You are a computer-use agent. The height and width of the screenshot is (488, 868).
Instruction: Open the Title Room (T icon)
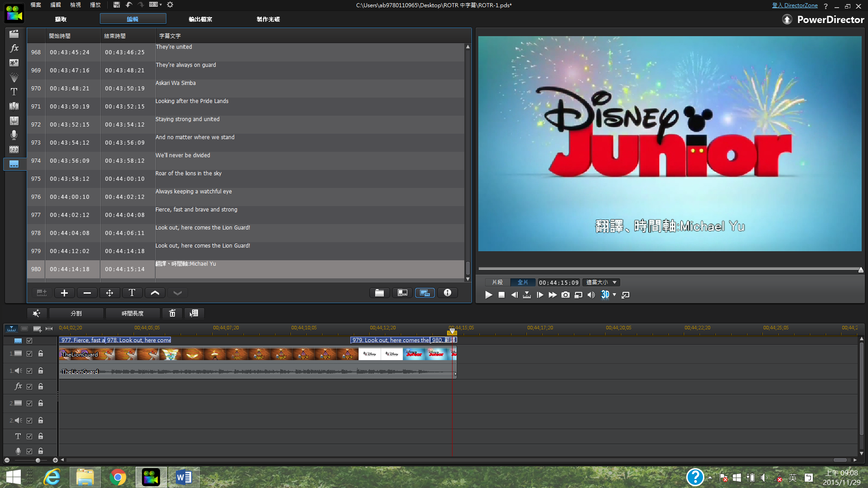pyautogui.click(x=14, y=92)
